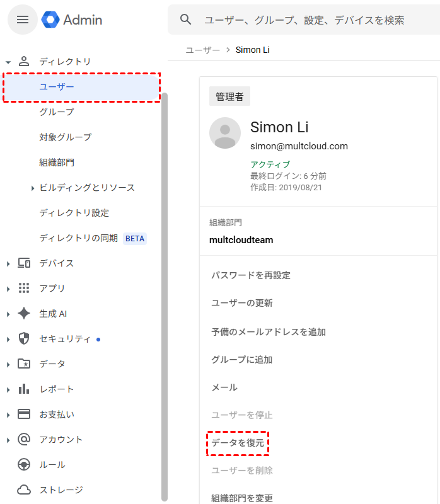440x504 pixels.
Task: Open the ストレージ sidebar label
Action: [61, 490]
